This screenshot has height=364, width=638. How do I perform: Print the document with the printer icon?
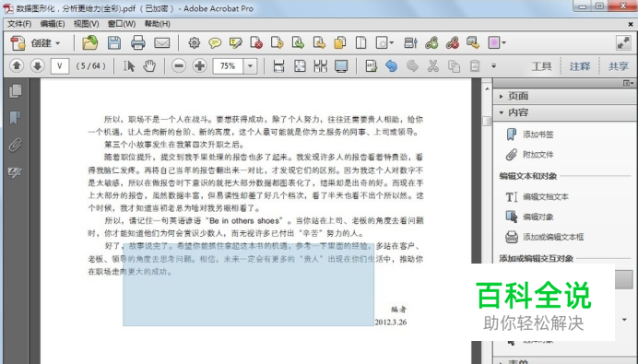137,42
